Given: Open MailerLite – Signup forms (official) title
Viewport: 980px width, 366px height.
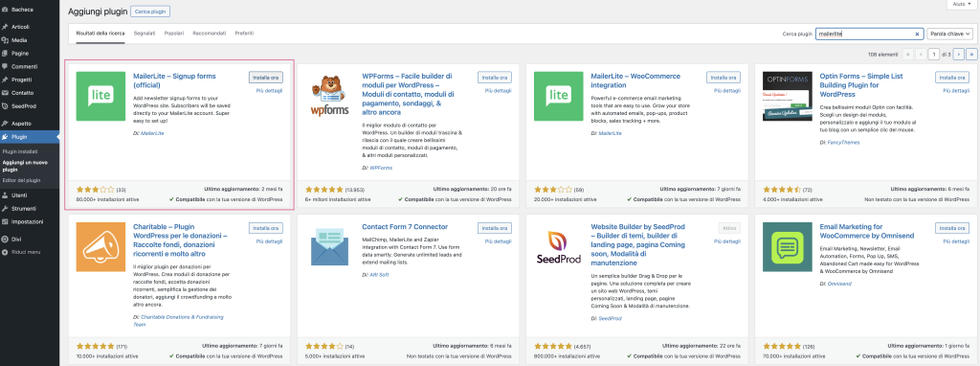Looking at the screenshot, I should (174, 80).
